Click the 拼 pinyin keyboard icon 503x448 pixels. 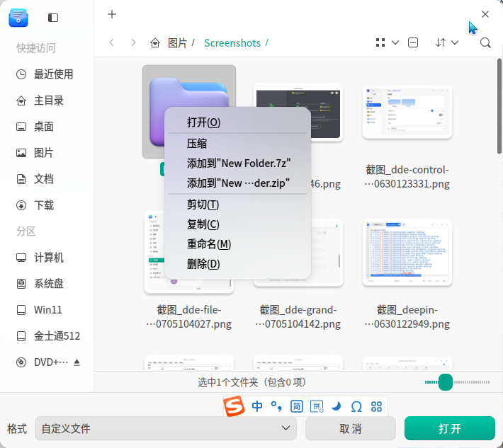point(317,406)
